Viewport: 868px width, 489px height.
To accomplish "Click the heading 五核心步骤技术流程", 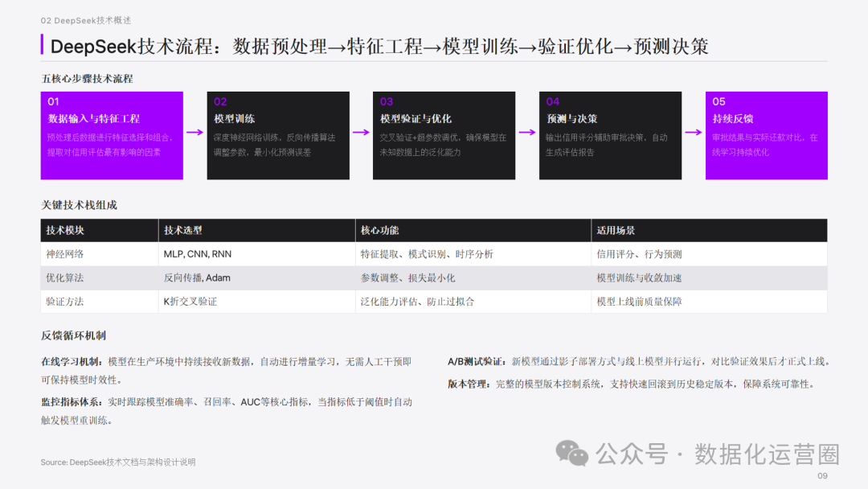I will (x=87, y=79).
